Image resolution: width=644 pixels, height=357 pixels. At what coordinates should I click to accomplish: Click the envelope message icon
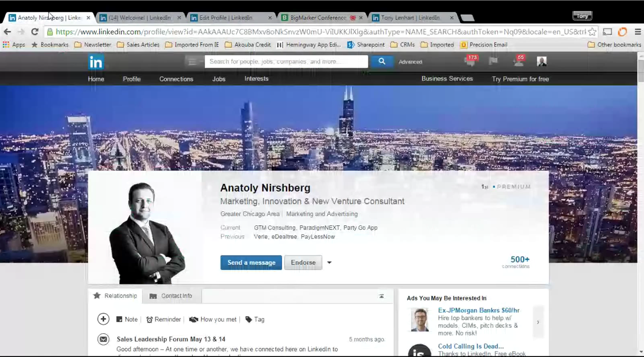[x=103, y=339]
